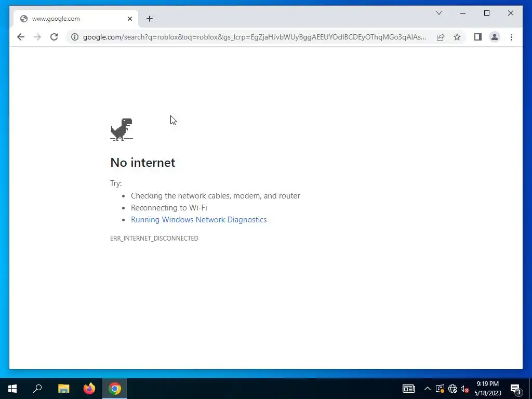Open a new tab

coord(150,19)
